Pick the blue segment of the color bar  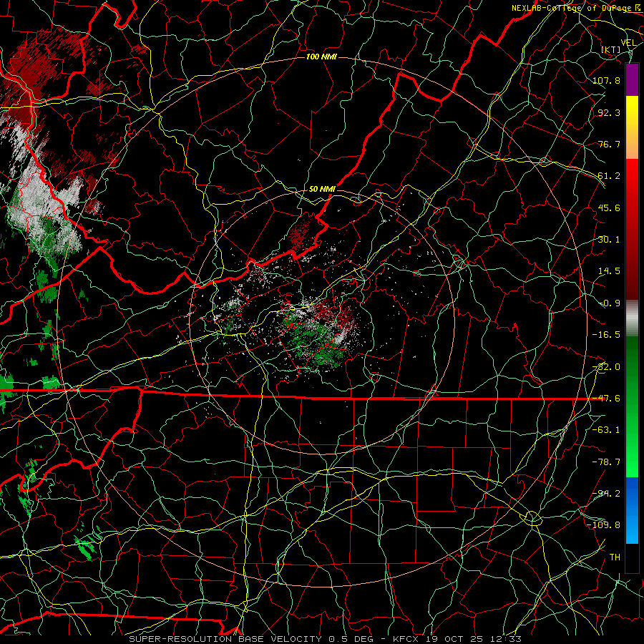pos(632,510)
